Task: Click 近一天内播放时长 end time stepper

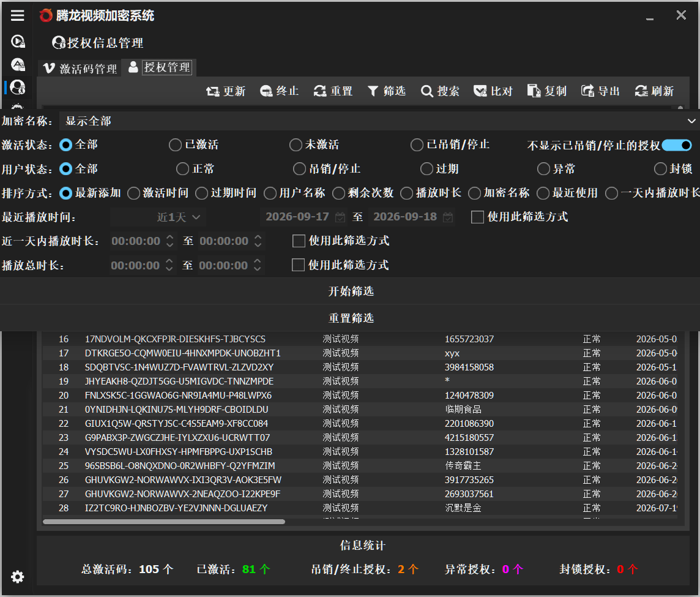Action: tap(258, 241)
